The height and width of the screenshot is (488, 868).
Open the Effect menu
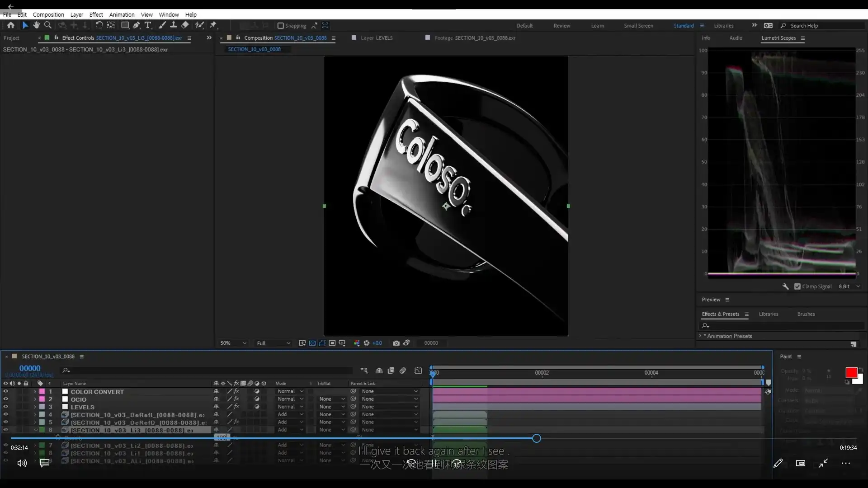[96, 14]
